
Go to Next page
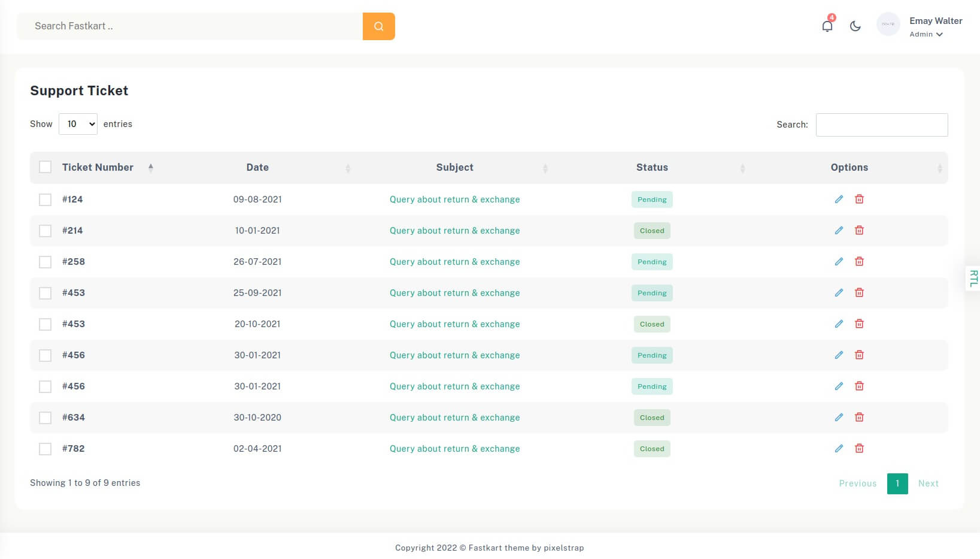click(928, 484)
